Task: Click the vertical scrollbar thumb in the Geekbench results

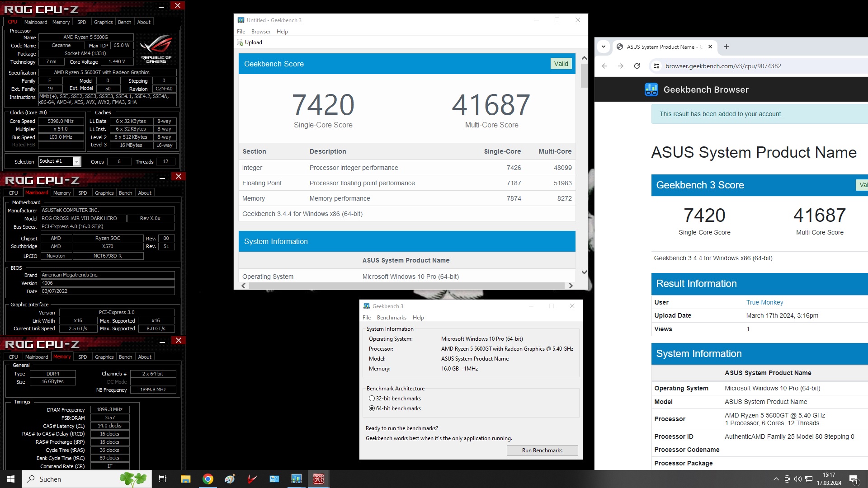Action: (x=584, y=75)
